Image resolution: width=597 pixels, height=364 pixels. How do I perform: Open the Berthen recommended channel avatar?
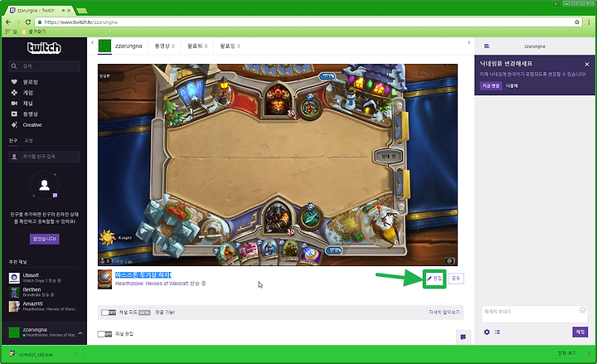14,293
